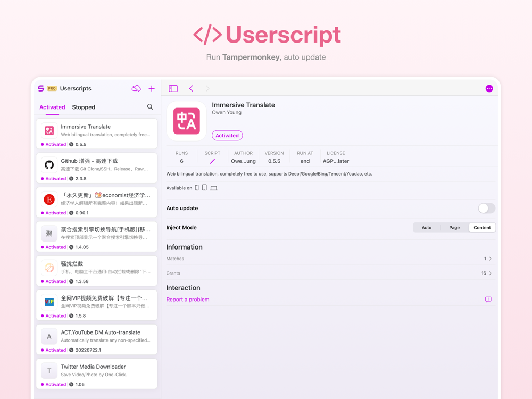This screenshot has height=399, width=532.
Task: Click the PRO badge
Action: point(52,88)
